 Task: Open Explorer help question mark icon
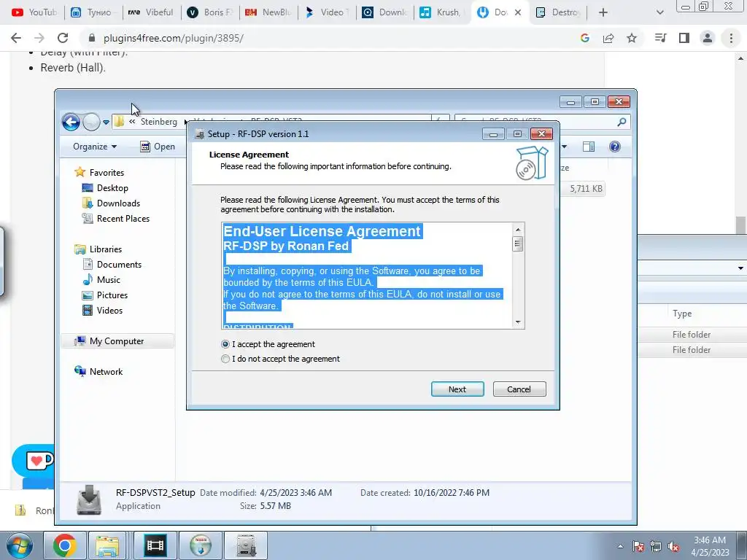pyautogui.click(x=614, y=147)
